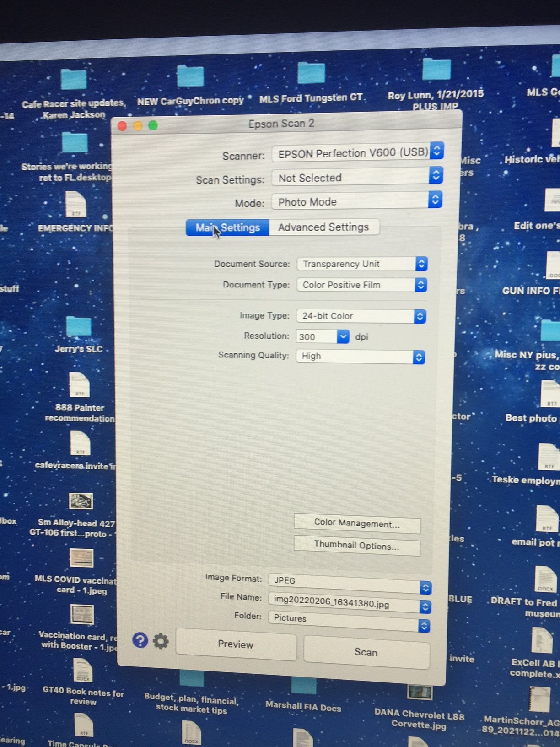Viewport: 560px width, 747px height.
Task: Choose a different Image Format than JPEG
Action: [x=425, y=588]
